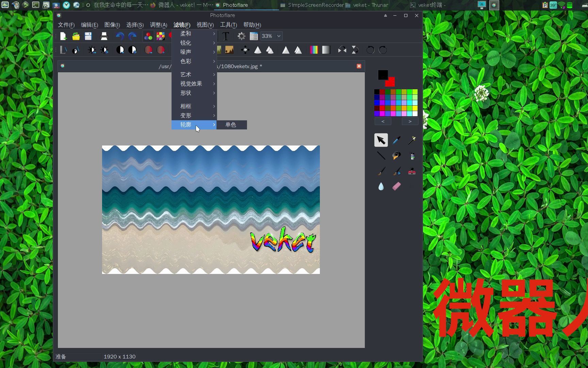Expand the 变形 filter submenu

point(194,116)
